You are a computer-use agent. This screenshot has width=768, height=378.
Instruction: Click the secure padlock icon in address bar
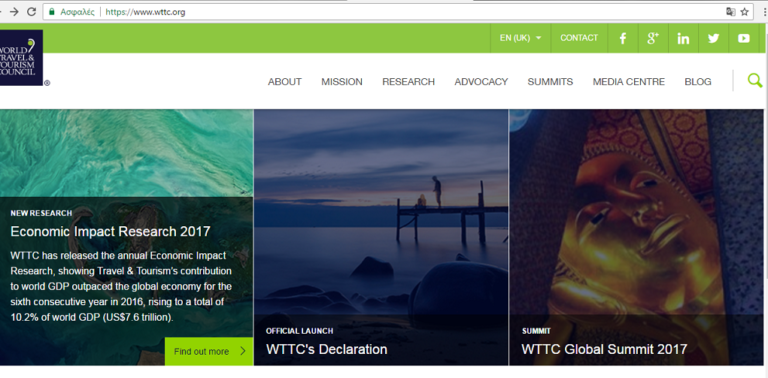[52, 12]
